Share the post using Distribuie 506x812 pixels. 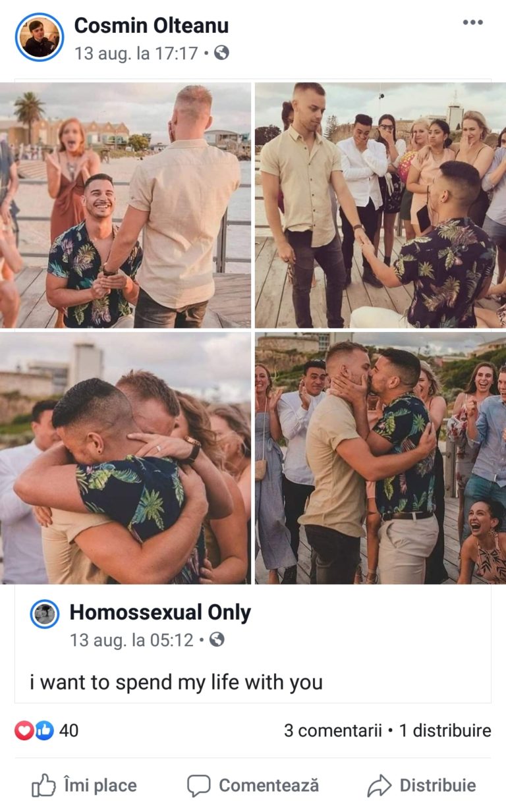tap(422, 785)
